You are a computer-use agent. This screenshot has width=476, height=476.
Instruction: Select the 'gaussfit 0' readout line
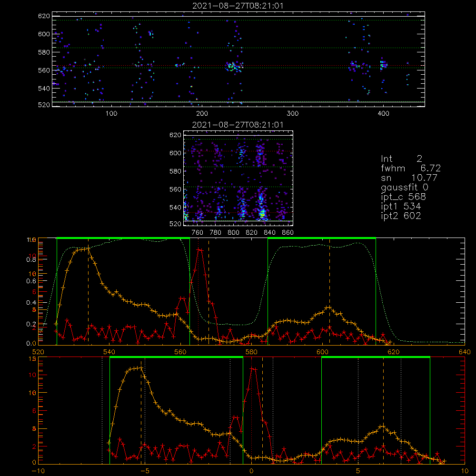[405, 188]
